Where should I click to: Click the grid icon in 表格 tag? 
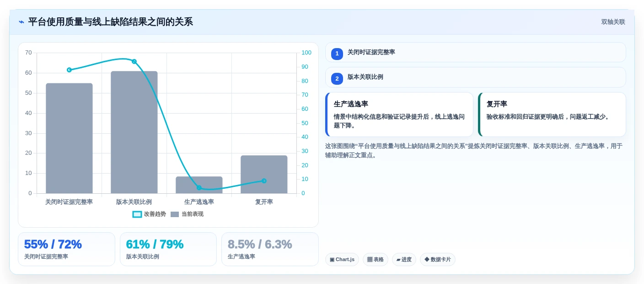click(370, 260)
